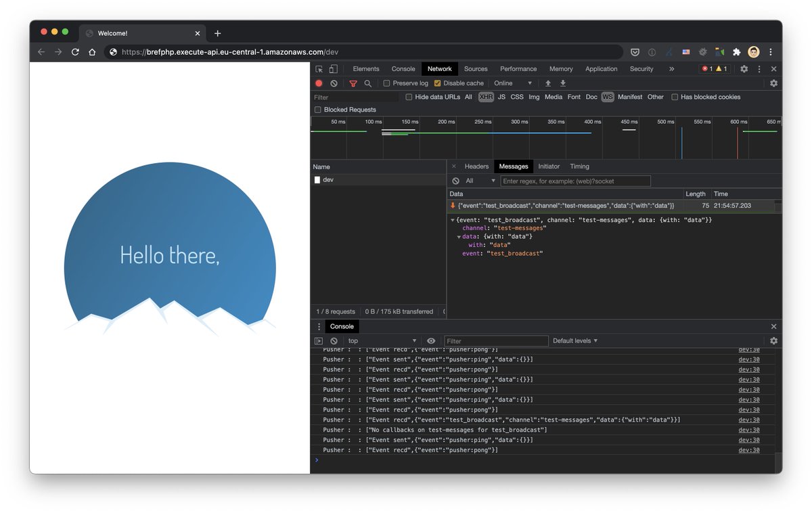812x513 pixels.
Task: Switch to the Sources tab
Action: click(476, 69)
